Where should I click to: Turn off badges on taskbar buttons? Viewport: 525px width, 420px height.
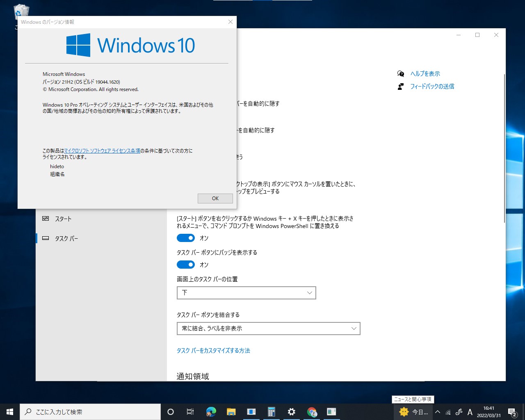(x=185, y=265)
